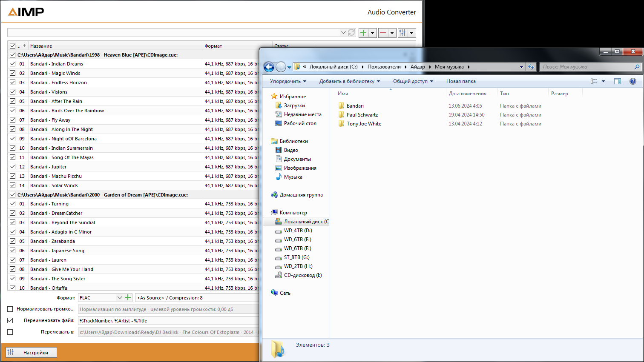Viewport: 644px width, 362px height.
Task: Select the Музыка library icon
Action: coord(279,177)
